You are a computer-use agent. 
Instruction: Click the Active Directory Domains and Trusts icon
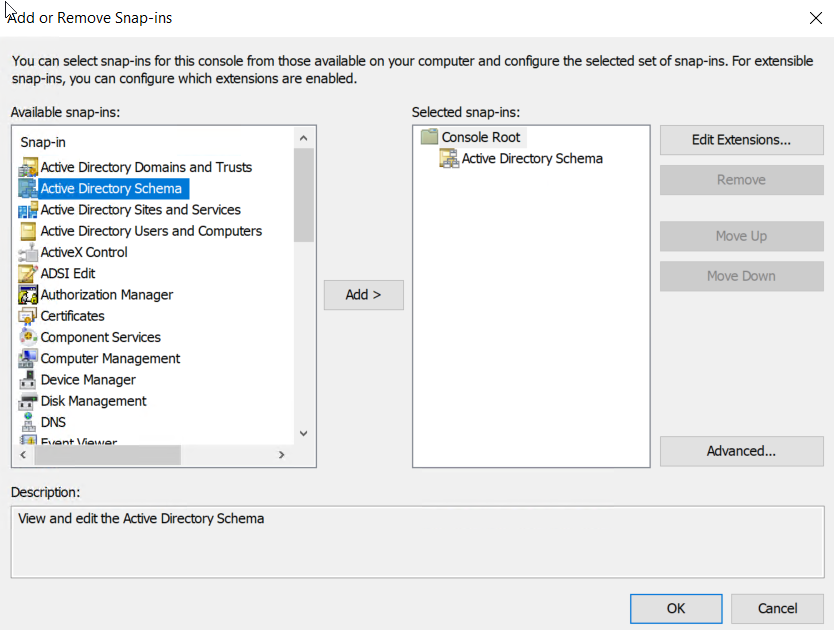pos(28,167)
